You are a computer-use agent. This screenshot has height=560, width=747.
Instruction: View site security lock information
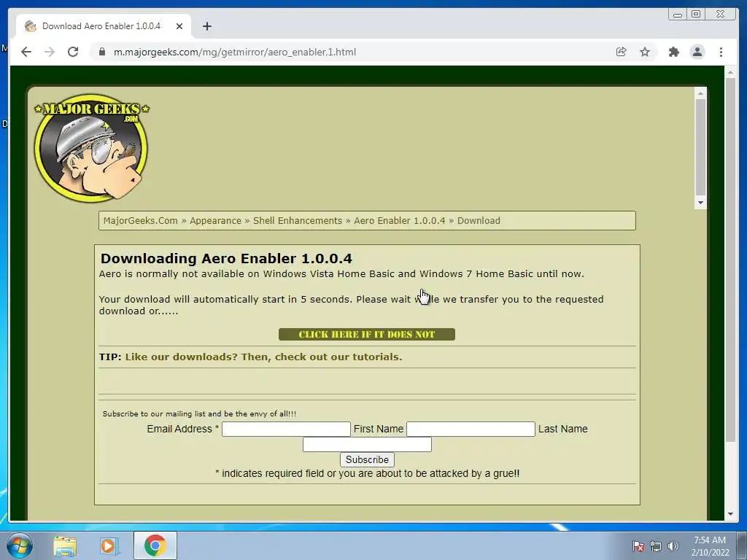[102, 52]
